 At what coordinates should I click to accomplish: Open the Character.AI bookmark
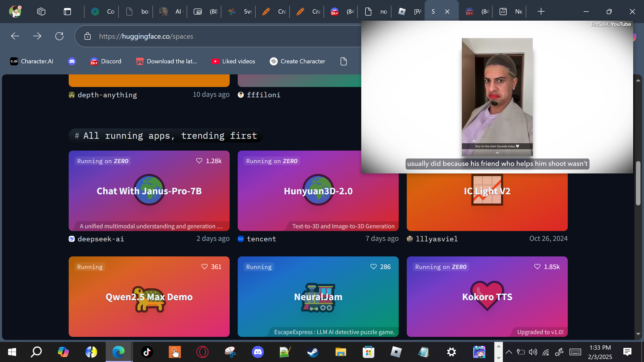click(32, 61)
